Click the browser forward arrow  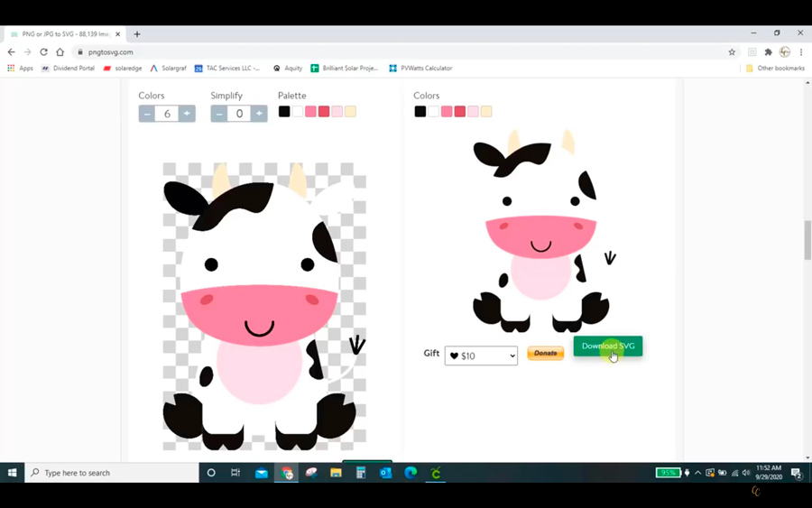[27, 51]
